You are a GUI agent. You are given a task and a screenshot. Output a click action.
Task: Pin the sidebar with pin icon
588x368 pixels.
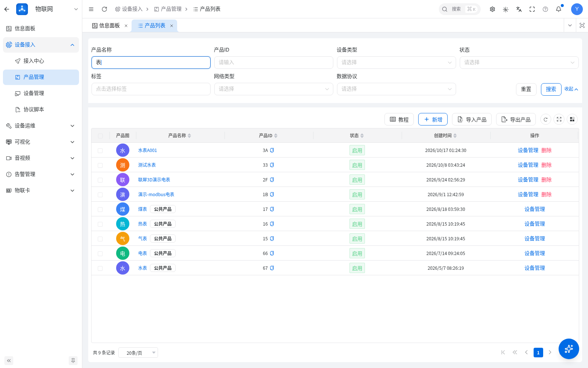[x=73, y=361]
